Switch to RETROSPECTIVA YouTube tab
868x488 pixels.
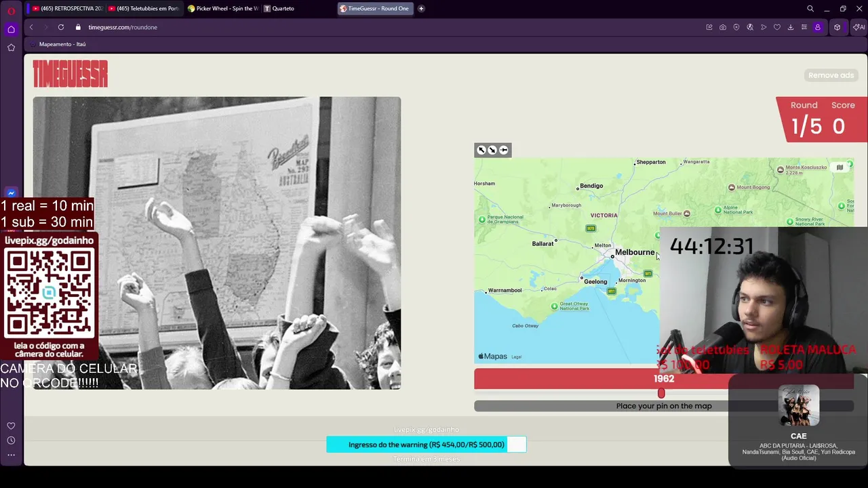66,9
